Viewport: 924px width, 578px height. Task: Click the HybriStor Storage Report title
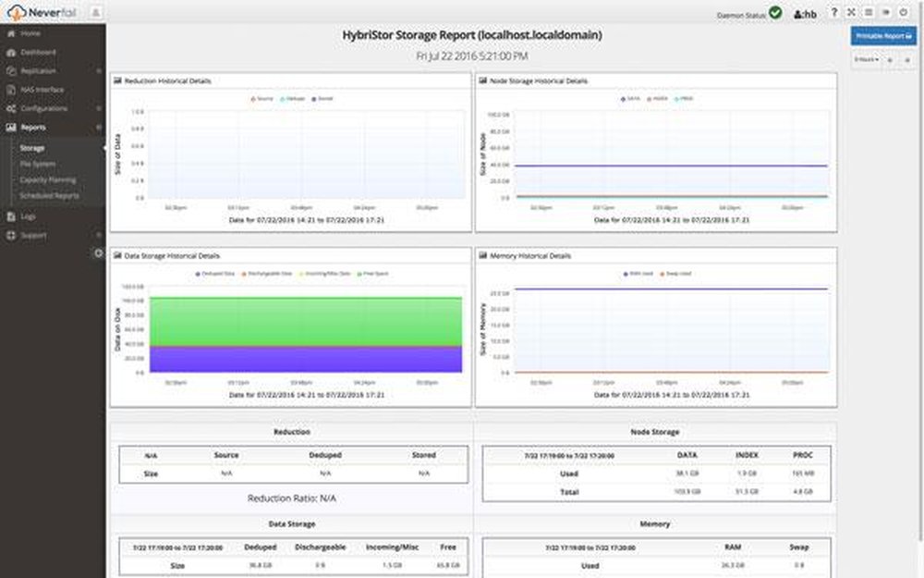pos(472,35)
